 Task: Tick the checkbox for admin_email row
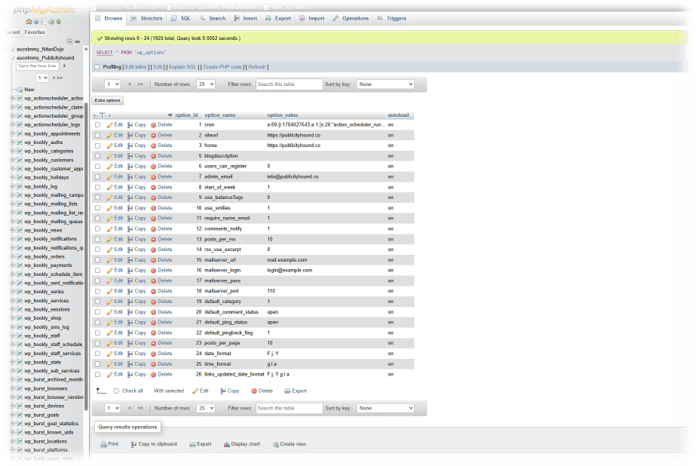click(98, 177)
